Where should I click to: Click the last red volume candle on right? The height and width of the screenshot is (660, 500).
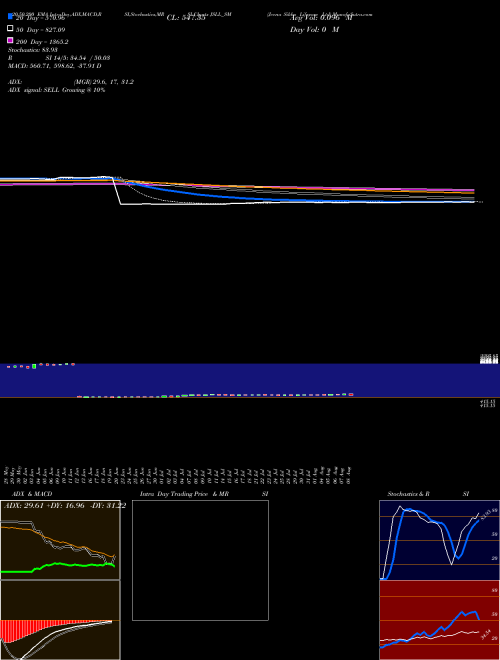coord(351,394)
